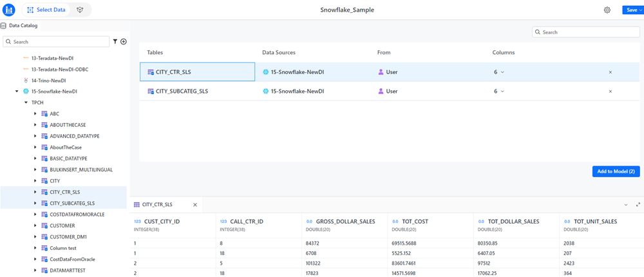This screenshot has height=277, width=644.
Task: Click the add data source plus icon
Action: tap(124, 42)
